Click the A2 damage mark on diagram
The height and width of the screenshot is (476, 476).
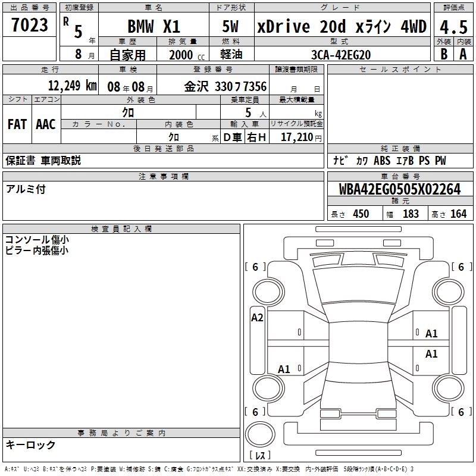pos(257,318)
